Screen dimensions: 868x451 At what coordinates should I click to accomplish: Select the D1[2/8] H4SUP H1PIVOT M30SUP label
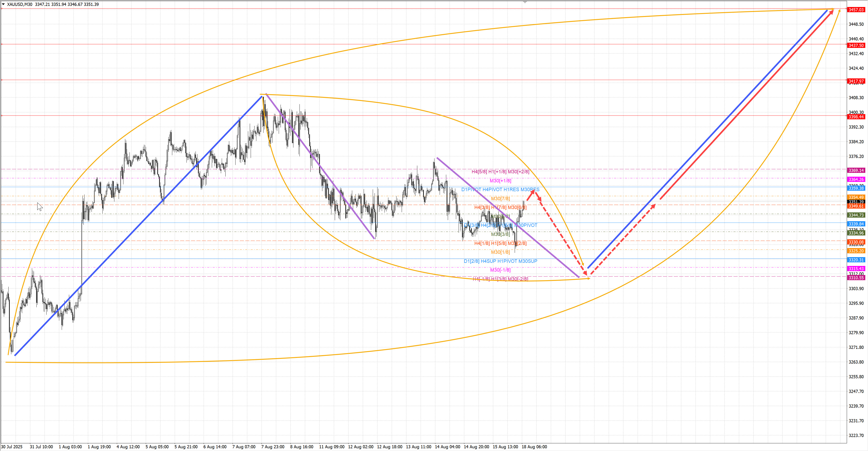pos(500,261)
